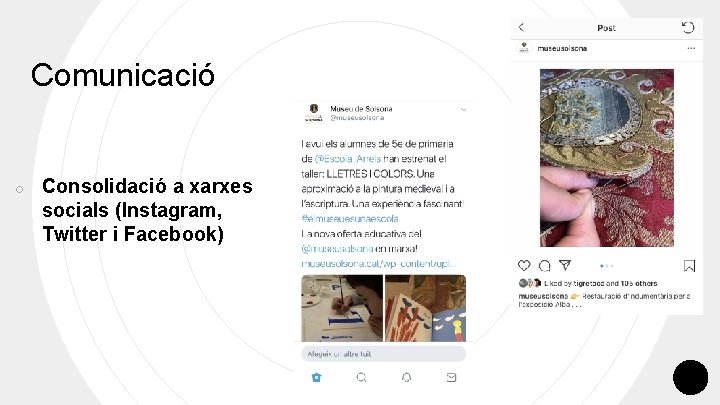Expand the tweet options chevron
This screenshot has height=405, width=720.
pyautogui.click(x=464, y=109)
